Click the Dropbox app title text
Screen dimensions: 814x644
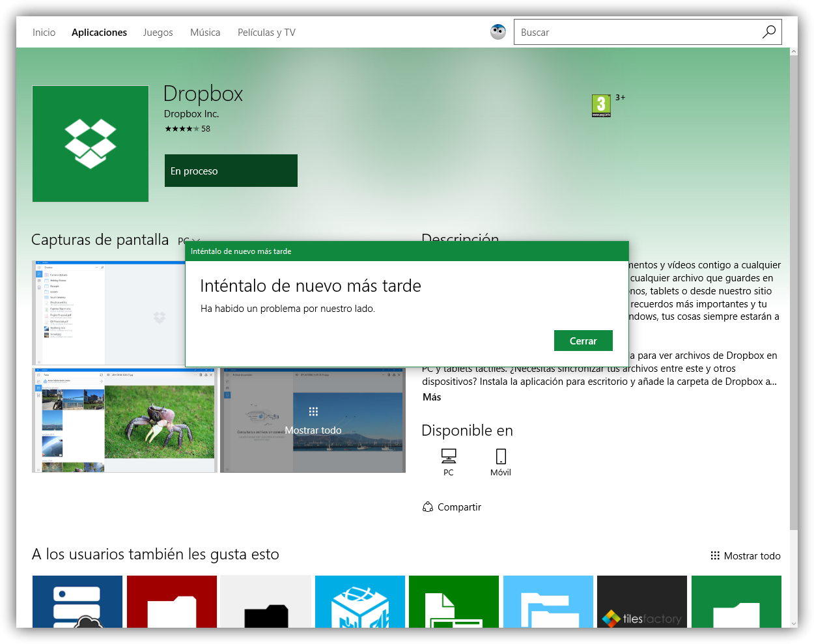pos(203,94)
